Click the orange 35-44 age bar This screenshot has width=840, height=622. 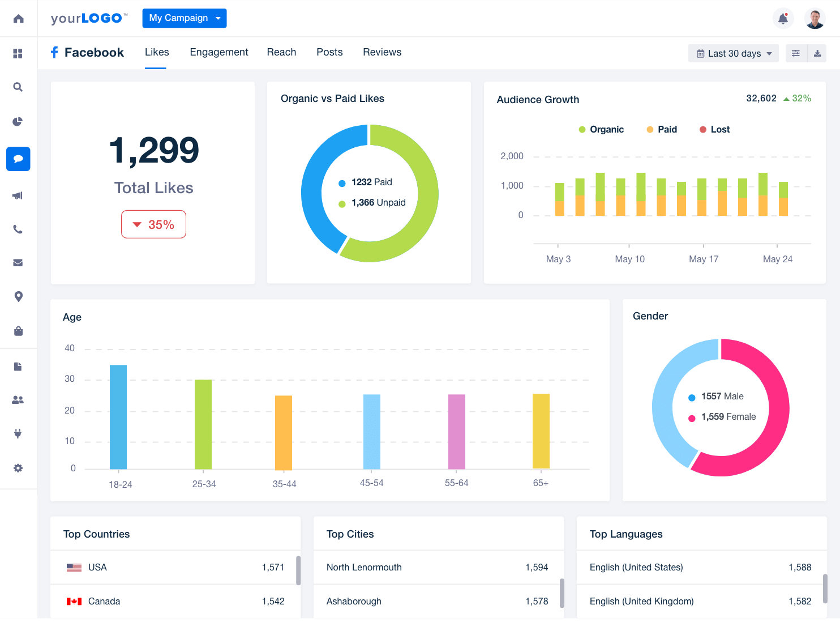[284, 433]
